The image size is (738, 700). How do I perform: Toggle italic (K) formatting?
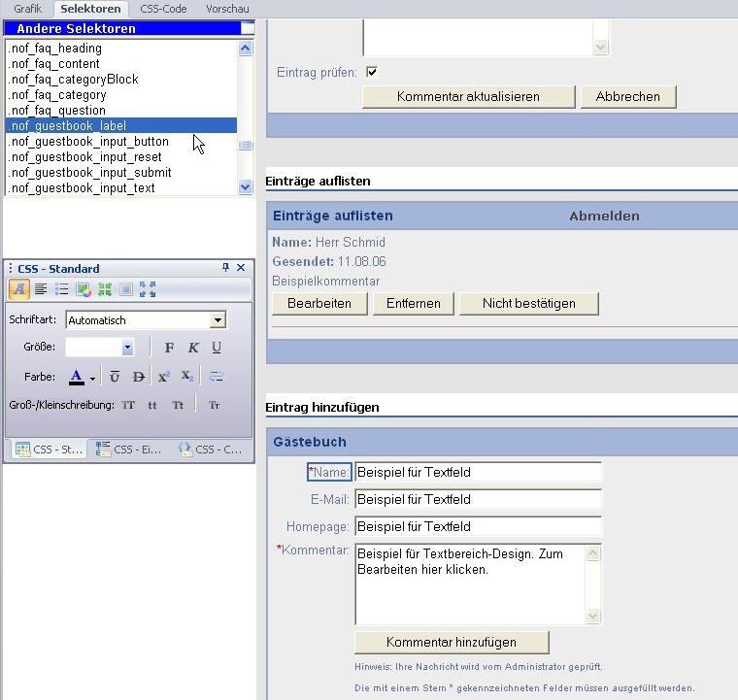(193, 348)
